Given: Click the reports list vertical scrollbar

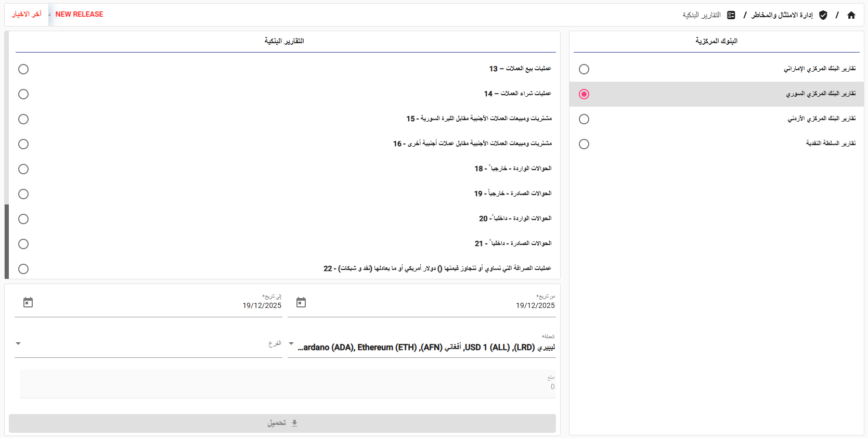Looking at the screenshot, I should click(x=7, y=241).
